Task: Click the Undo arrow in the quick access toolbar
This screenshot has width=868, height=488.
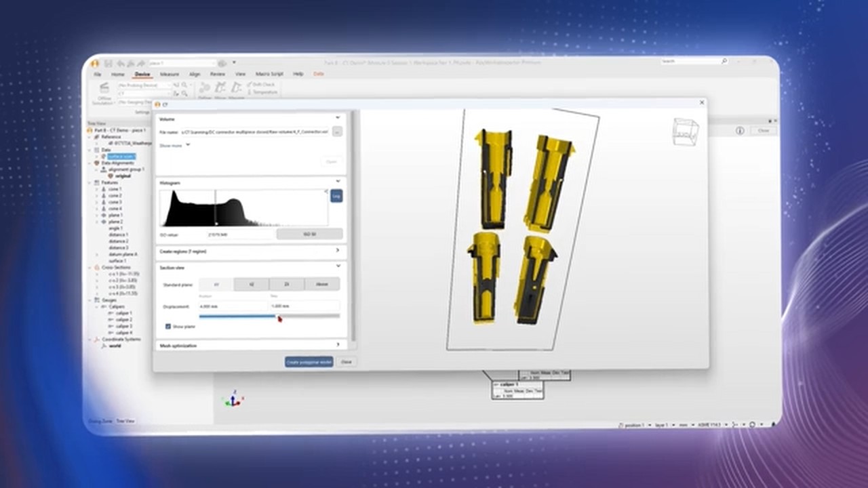Action: (119, 63)
